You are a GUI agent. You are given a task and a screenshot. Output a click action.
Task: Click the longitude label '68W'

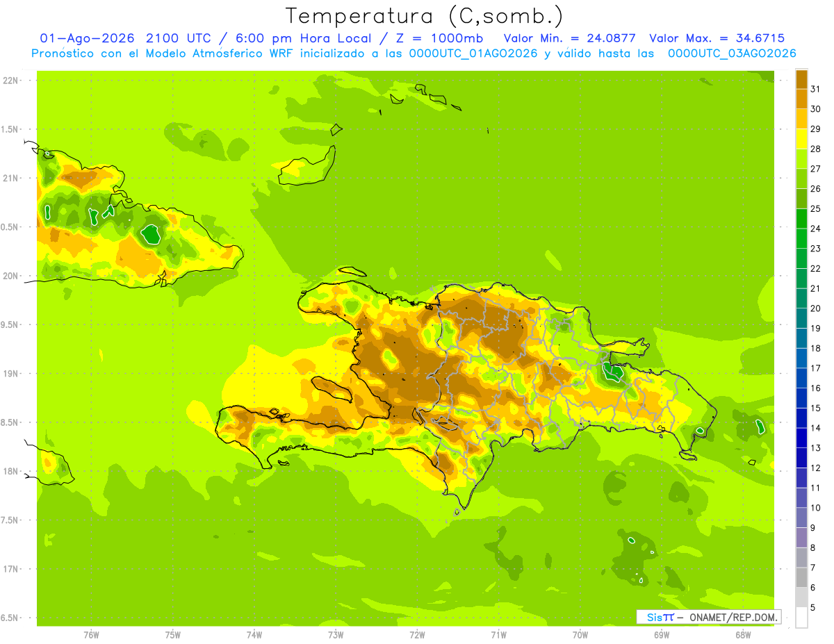(743, 634)
